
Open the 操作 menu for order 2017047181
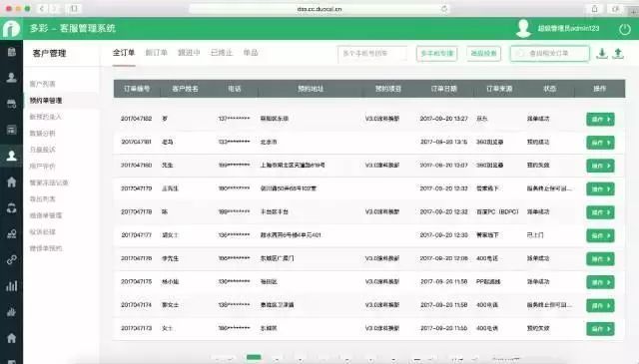pos(600,143)
